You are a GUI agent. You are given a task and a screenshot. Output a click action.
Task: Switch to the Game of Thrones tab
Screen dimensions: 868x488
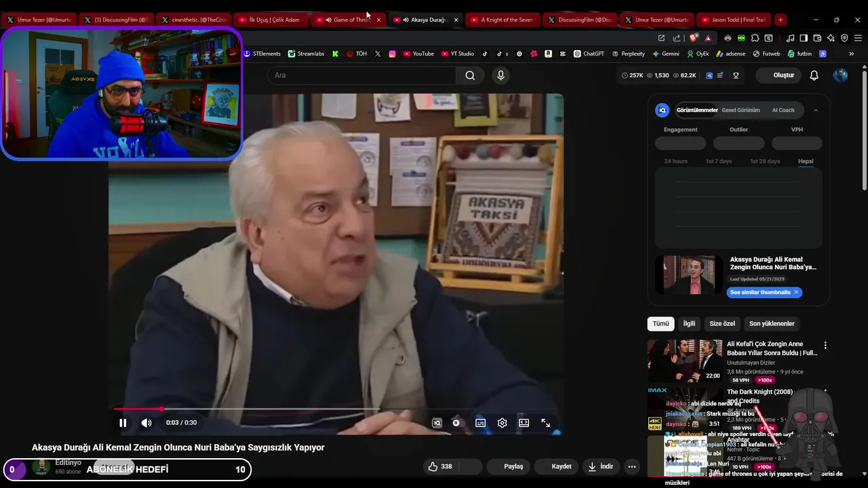pyautogui.click(x=349, y=20)
